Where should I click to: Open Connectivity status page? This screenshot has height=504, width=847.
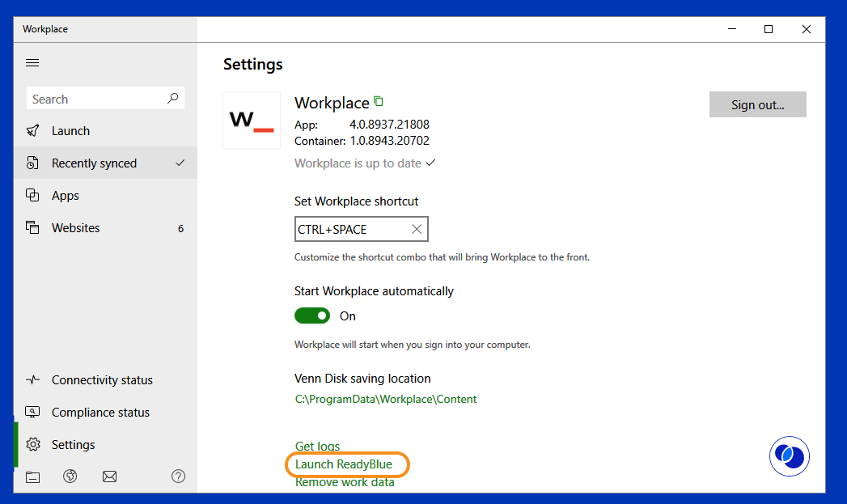[105, 379]
